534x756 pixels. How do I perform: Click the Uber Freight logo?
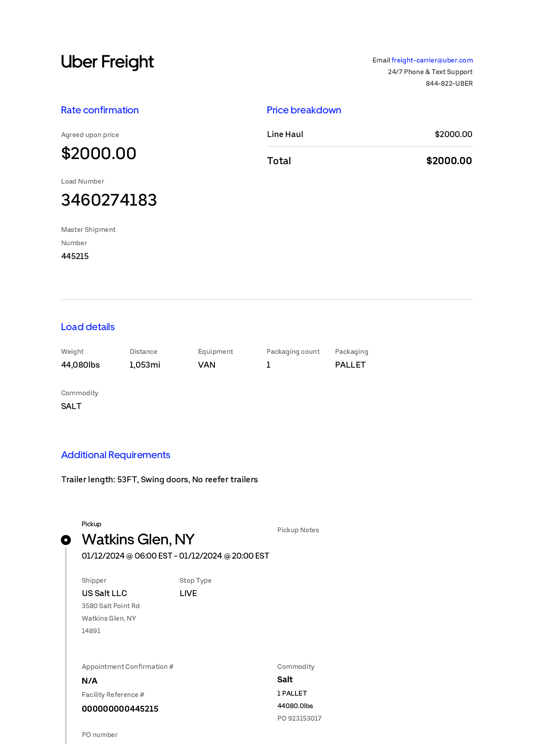pos(107,62)
